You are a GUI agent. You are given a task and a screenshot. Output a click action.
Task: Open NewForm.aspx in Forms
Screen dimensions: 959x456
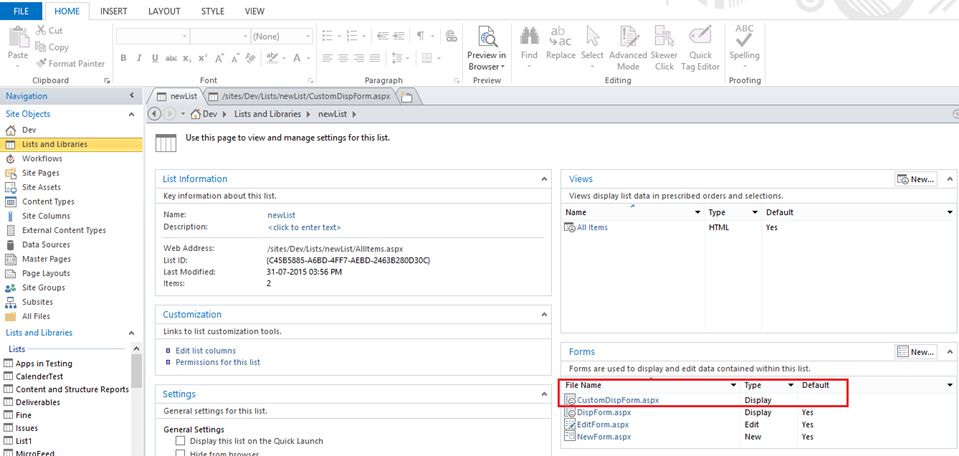(604, 436)
